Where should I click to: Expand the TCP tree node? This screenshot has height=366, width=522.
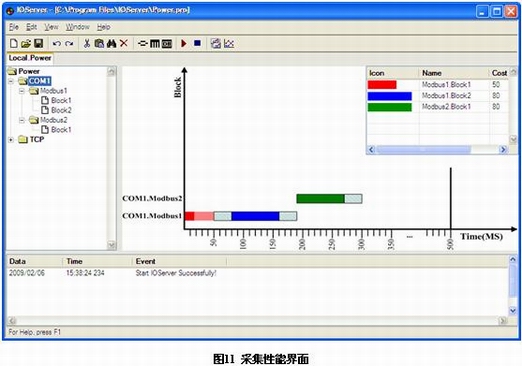click(11, 140)
